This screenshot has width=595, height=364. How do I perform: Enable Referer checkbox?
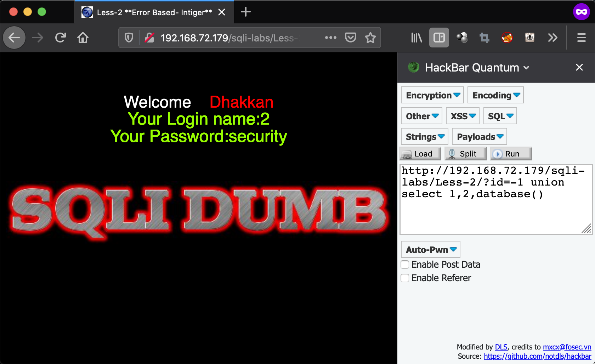click(x=405, y=278)
